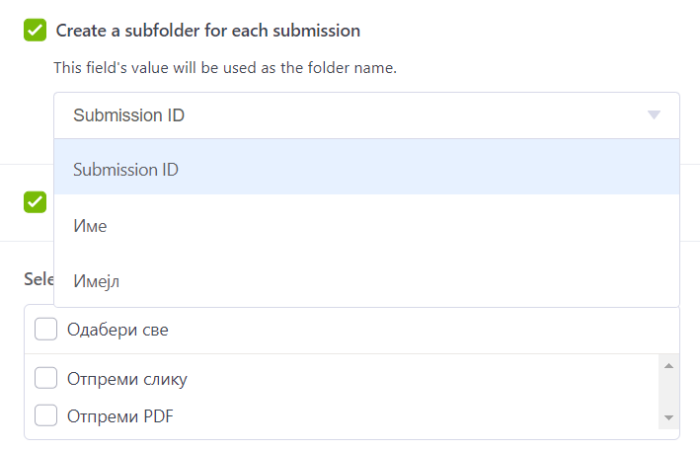
Task: Click the Create a subfolder label text
Action: tap(208, 30)
